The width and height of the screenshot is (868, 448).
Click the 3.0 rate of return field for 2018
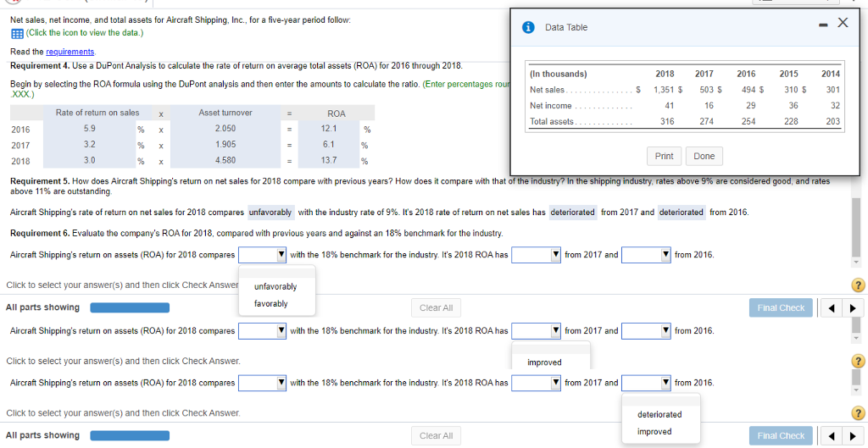click(88, 162)
